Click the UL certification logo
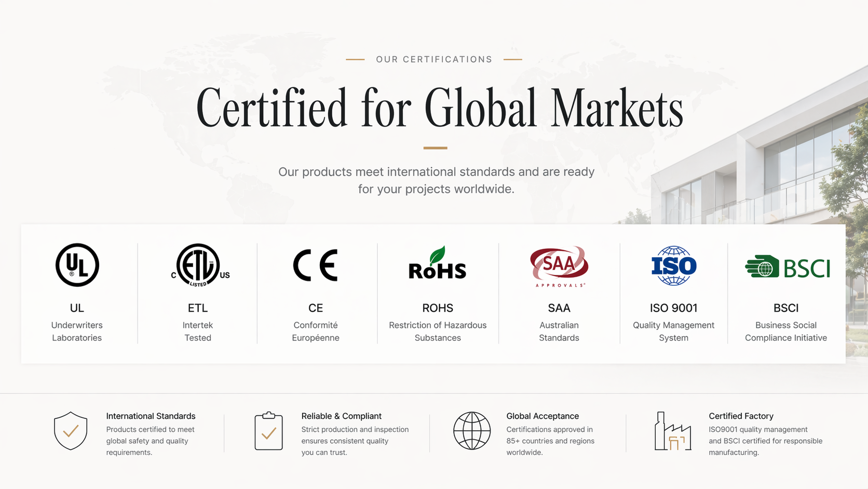The image size is (868, 489). (x=77, y=265)
